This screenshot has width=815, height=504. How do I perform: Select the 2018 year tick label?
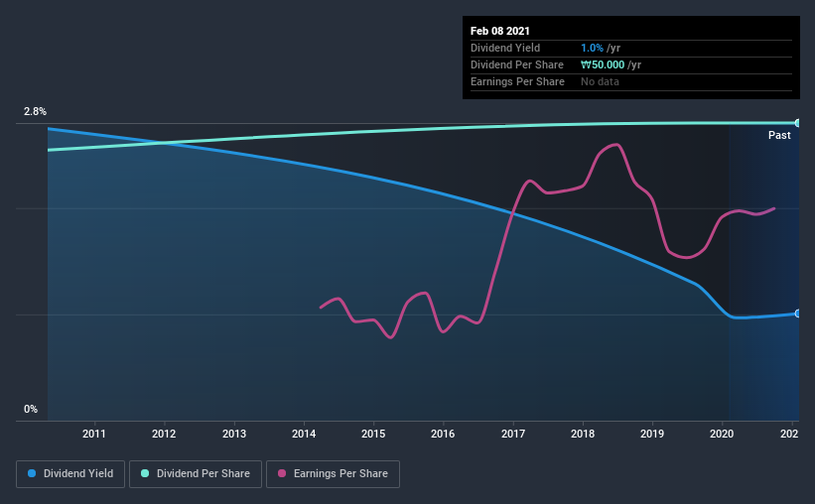coord(583,434)
